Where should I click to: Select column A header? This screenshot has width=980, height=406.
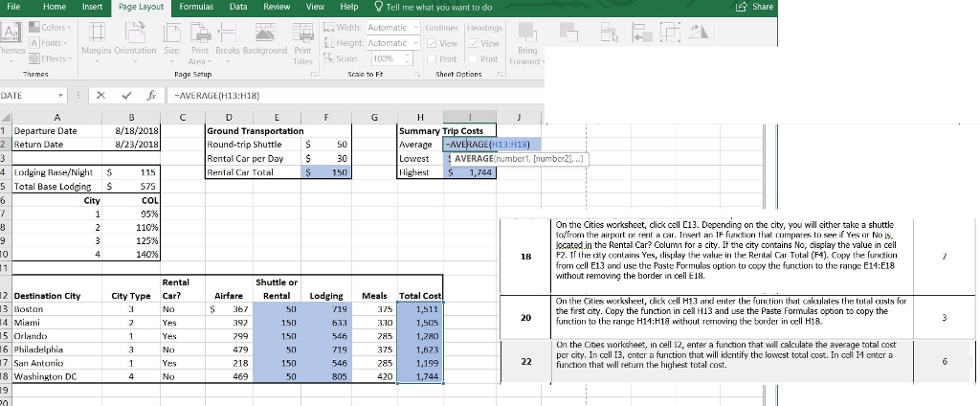(56, 117)
